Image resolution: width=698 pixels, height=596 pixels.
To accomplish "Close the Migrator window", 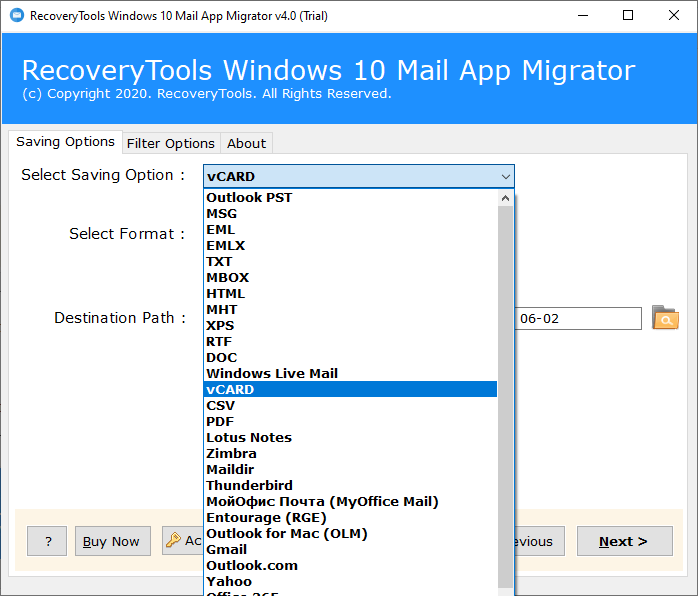I will point(674,16).
